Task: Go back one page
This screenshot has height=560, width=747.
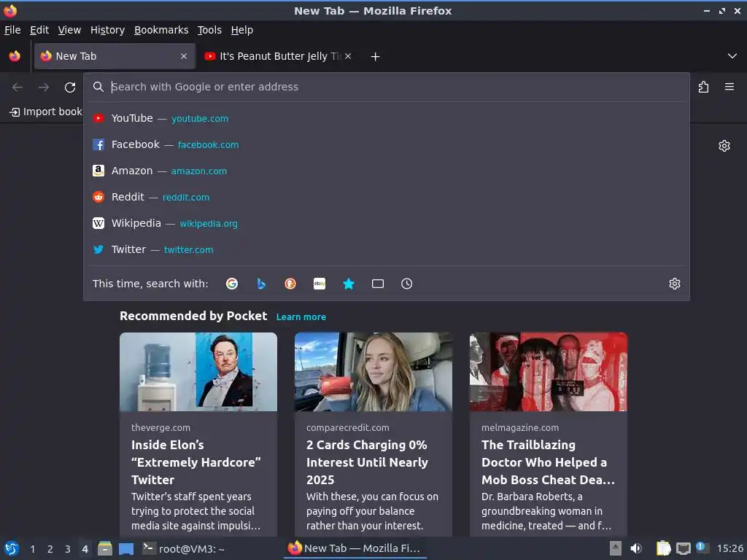Action: (x=18, y=87)
